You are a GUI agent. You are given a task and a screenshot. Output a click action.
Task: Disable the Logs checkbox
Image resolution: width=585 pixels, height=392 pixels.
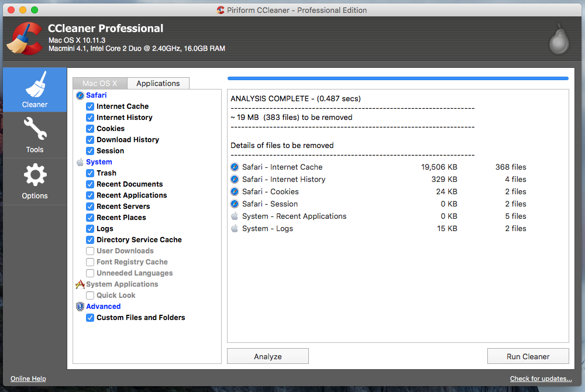tap(90, 229)
